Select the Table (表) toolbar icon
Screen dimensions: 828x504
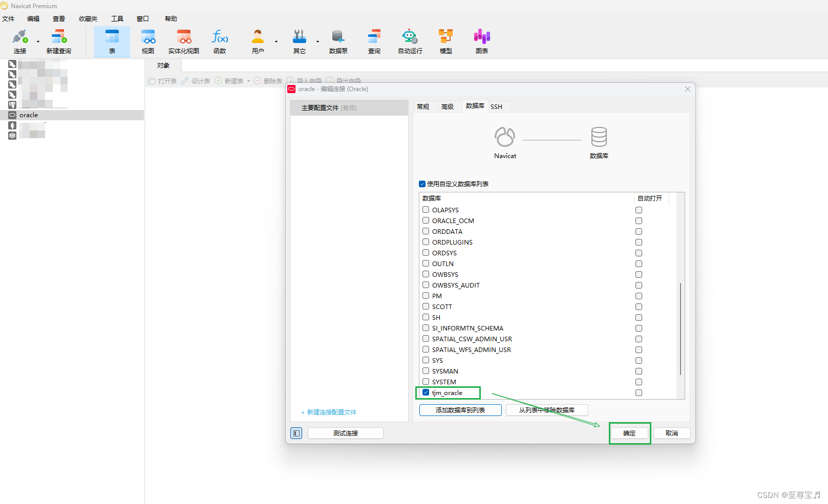click(x=112, y=41)
